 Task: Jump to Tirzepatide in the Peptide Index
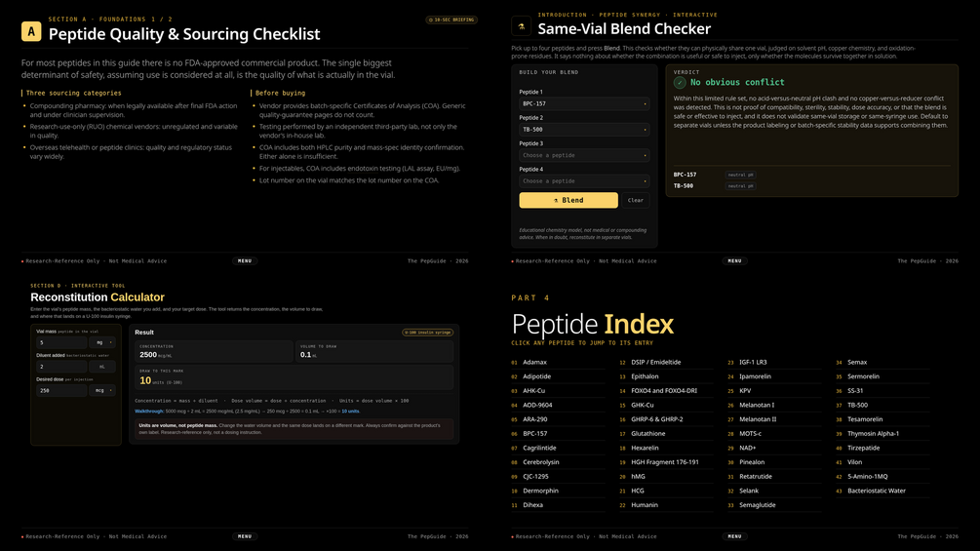(x=863, y=448)
